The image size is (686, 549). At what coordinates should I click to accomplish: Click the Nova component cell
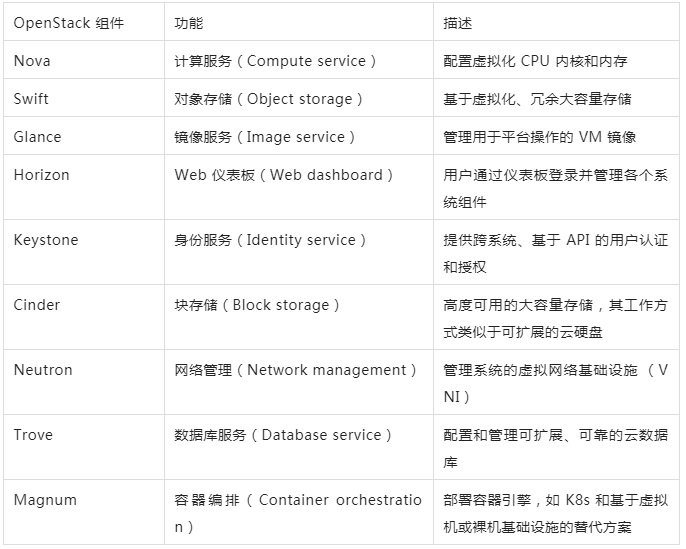(32, 61)
